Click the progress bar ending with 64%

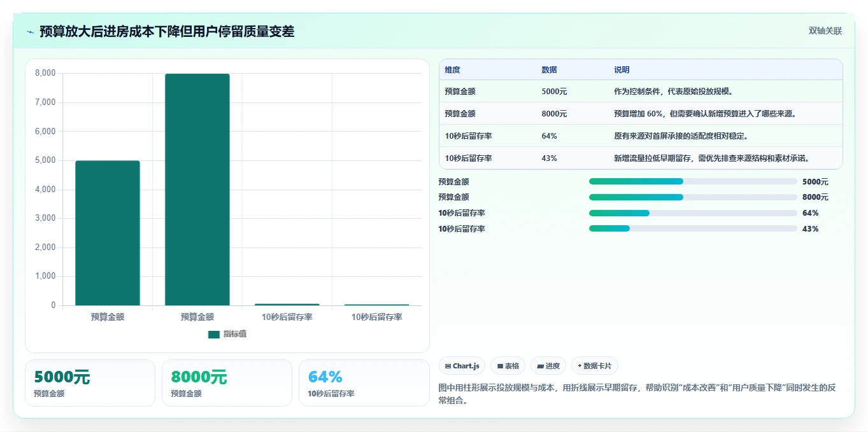(x=693, y=213)
